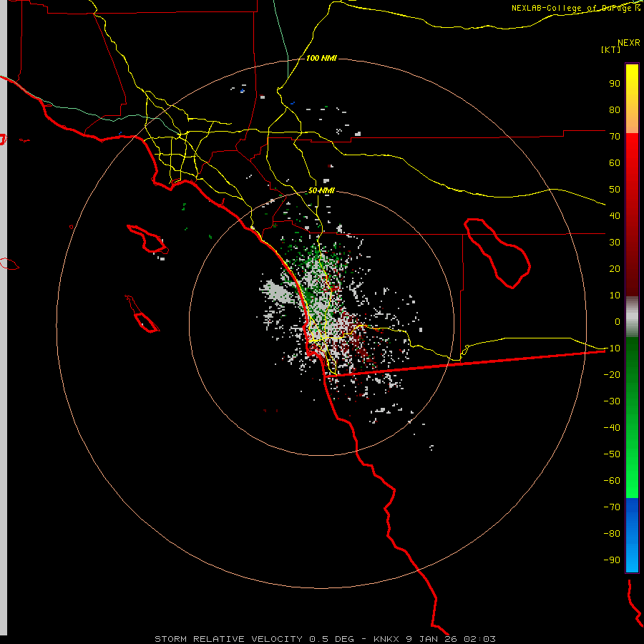Click the NEXR label above the velocity scale
Screen dimensions: 644x644
[x=629, y=43]
